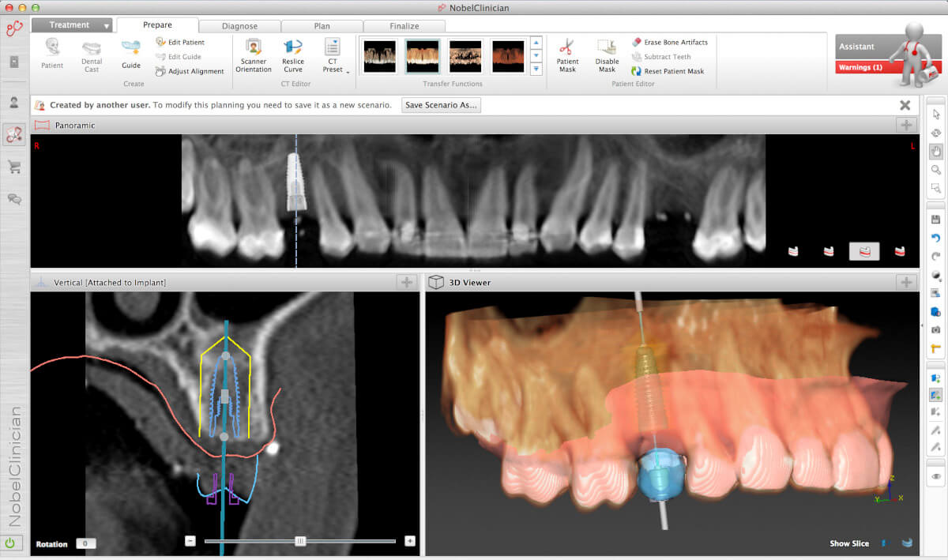Switch to the Finalize tab
The image size is (948, 560).
404,26
